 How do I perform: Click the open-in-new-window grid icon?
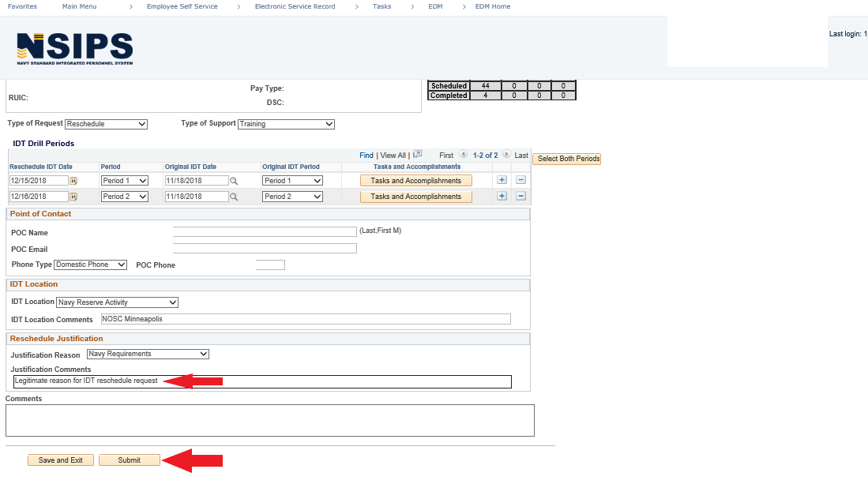click(x=418, y=155)
